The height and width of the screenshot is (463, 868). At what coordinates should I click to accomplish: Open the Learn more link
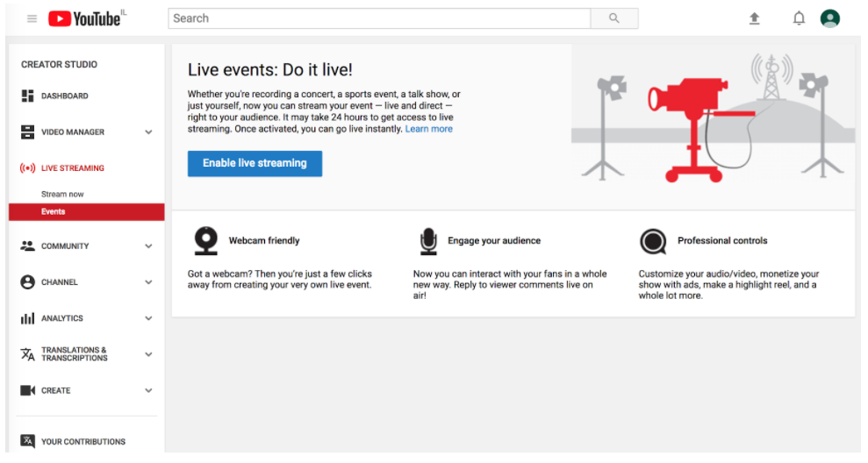point(429,129)
